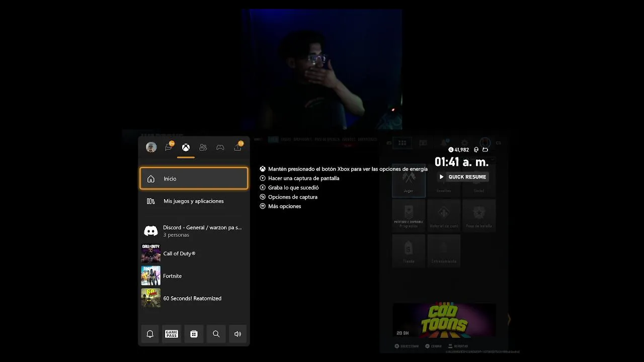Viewport: 644px width, 362px height.
Task: Click the Xbox button power options hint
Action: pyautogui.click(x=344, y=169)
